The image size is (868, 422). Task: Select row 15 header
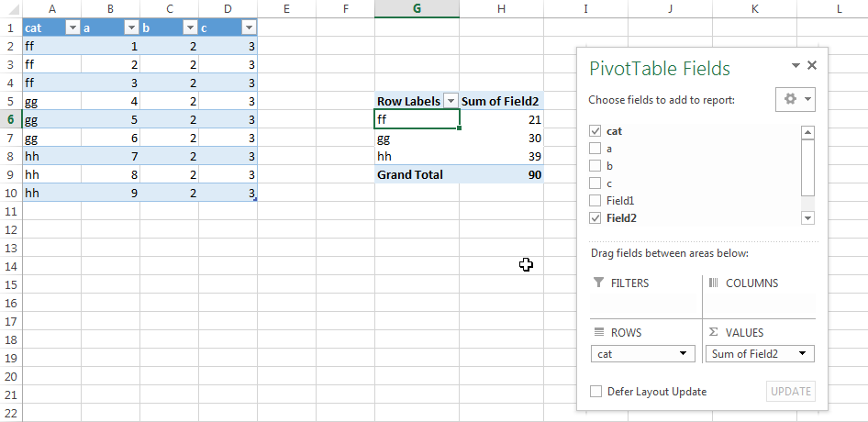tap(11, 284)
